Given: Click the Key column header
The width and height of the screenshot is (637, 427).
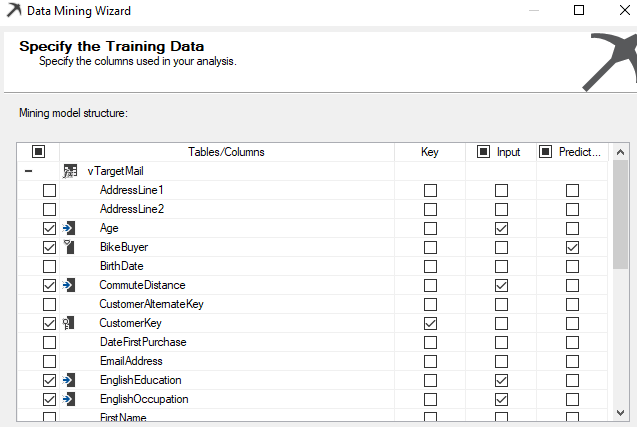Looking at the screenshot, I should click(430, 152).
